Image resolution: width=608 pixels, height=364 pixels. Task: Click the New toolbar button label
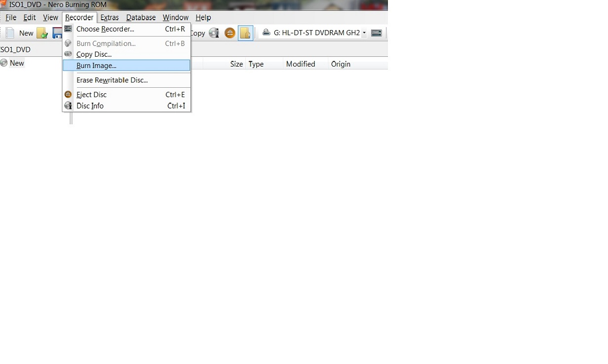tap(26, 33)
